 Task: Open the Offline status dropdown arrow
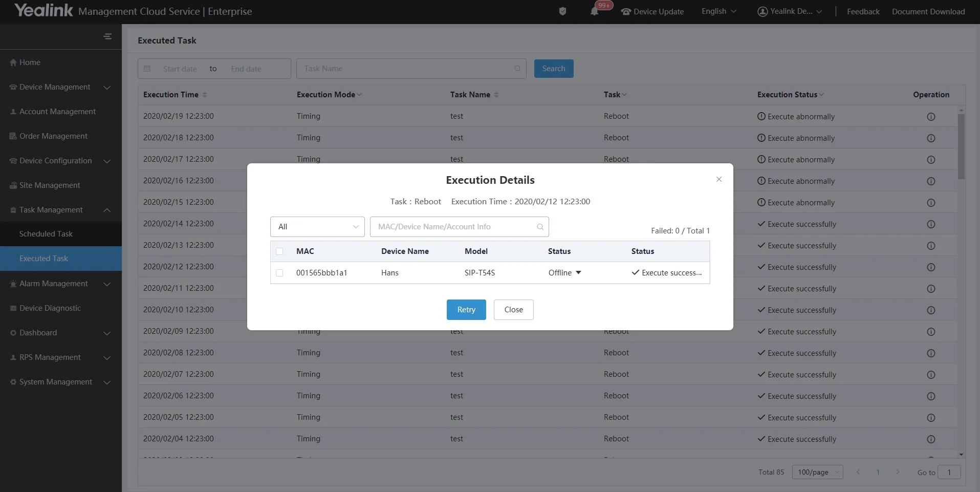[578, 273]
